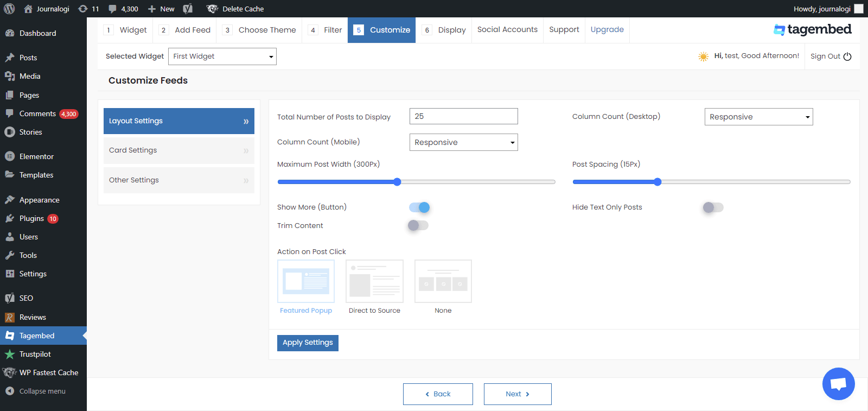868x411 pixels.
Task: Switch to the Choose Theme tab
Action: (259, 30)
